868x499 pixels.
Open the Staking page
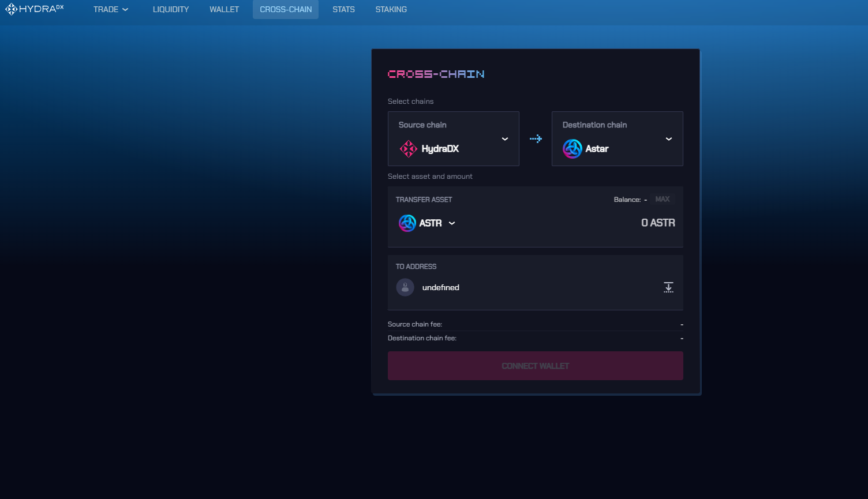click(x=391, y=9)
